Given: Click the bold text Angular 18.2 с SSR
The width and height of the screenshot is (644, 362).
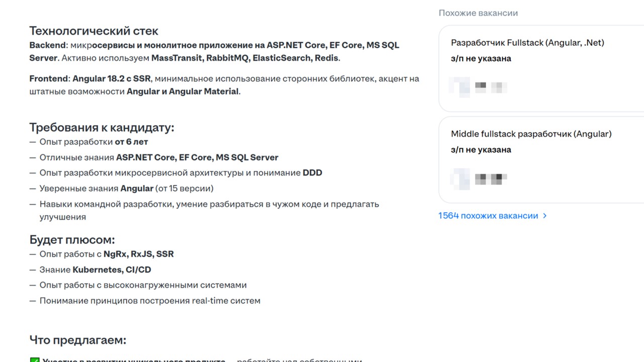Looking at the screenshot, I should (x=112, y=78).
